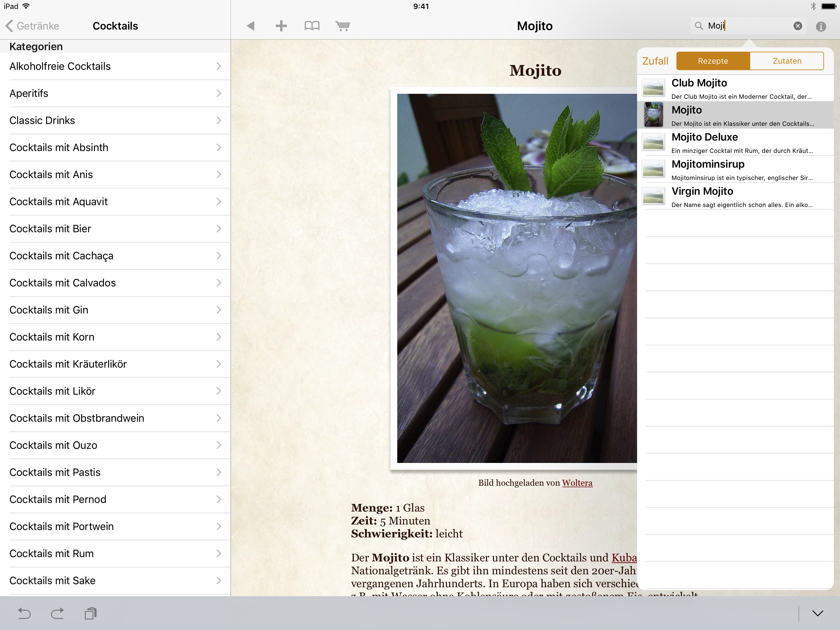Tap the redo arrow on keyboard bar
The image size is (840, 630).
tap(57, 613)
